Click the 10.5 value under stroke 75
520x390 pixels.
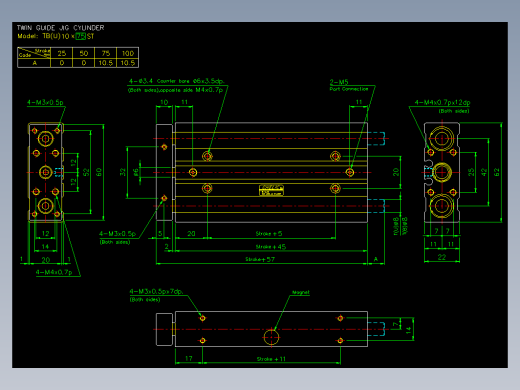[x=106, y=63]
